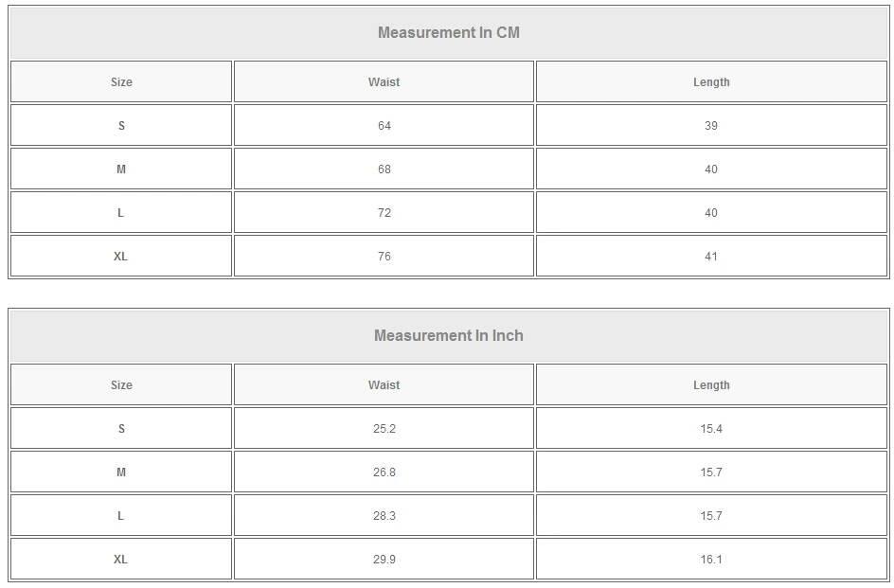894x588 pixels.
Task: Click the waist value 68 cell
Action: [x=384, y=169]
